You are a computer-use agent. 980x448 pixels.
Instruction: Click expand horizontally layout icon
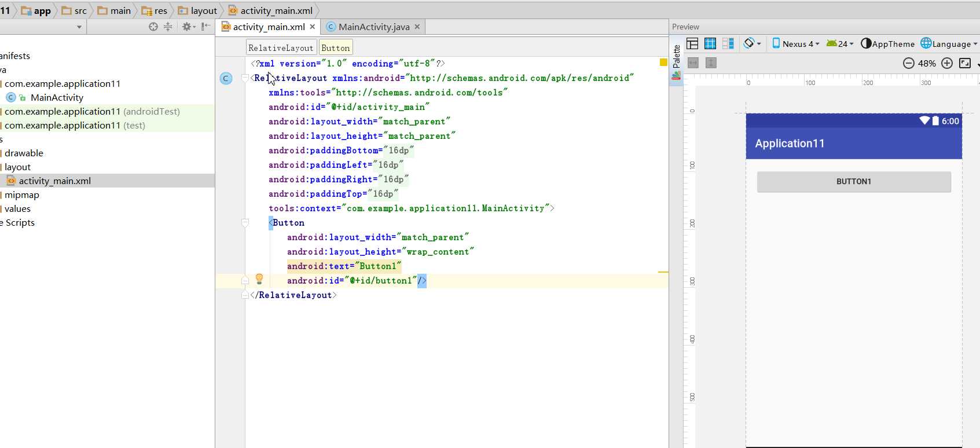click(x=693, y=63)
